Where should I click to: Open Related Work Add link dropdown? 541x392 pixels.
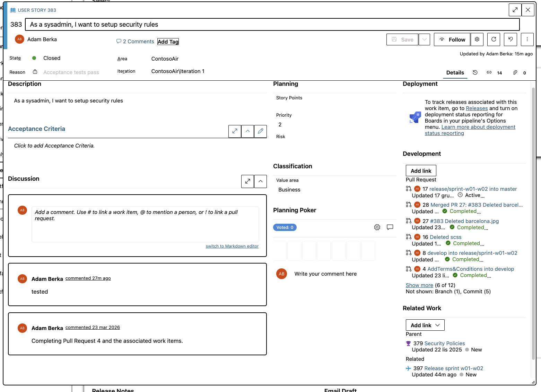[425, 325]
